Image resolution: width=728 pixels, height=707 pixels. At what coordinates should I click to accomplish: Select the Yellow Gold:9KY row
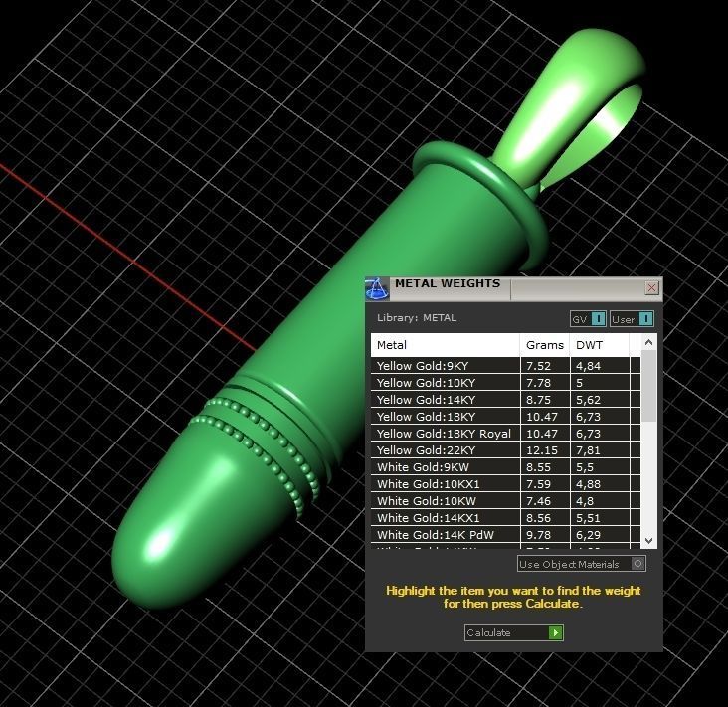pyautogui.click(x=505, y=365)
